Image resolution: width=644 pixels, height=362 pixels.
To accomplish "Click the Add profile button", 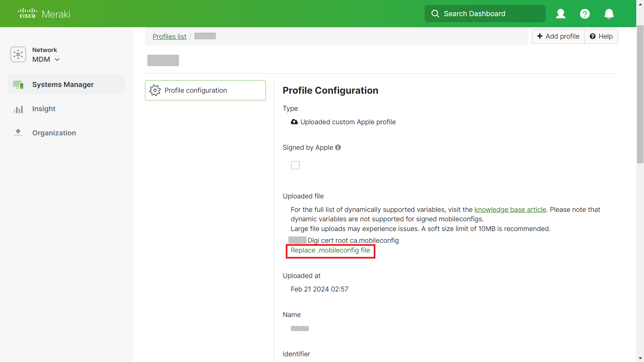I will (x=558, y=36).
